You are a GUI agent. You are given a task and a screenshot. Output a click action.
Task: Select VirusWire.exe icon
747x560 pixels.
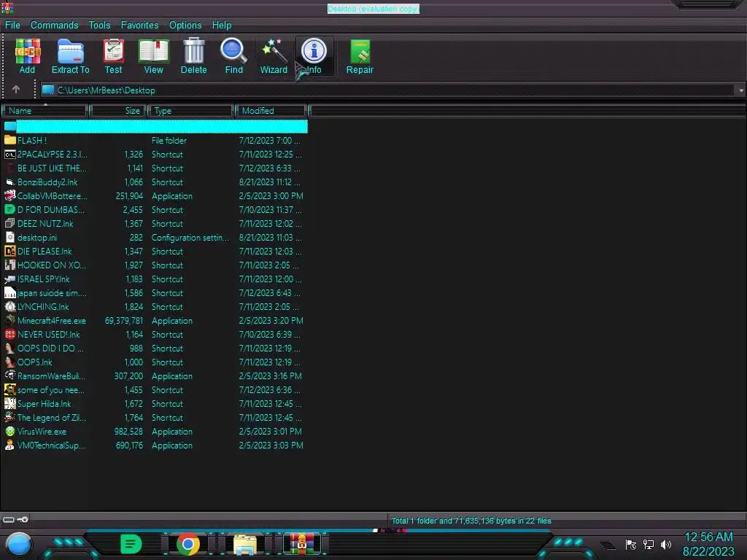[10, 432]
